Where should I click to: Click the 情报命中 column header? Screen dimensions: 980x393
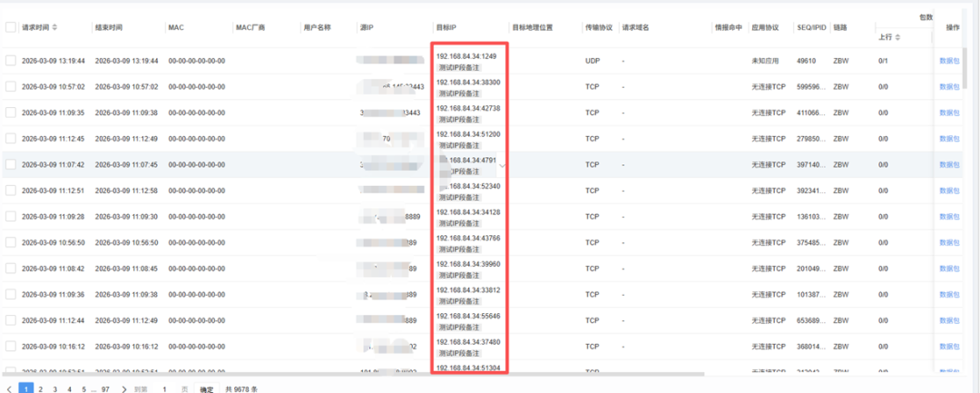coord(728,27)
